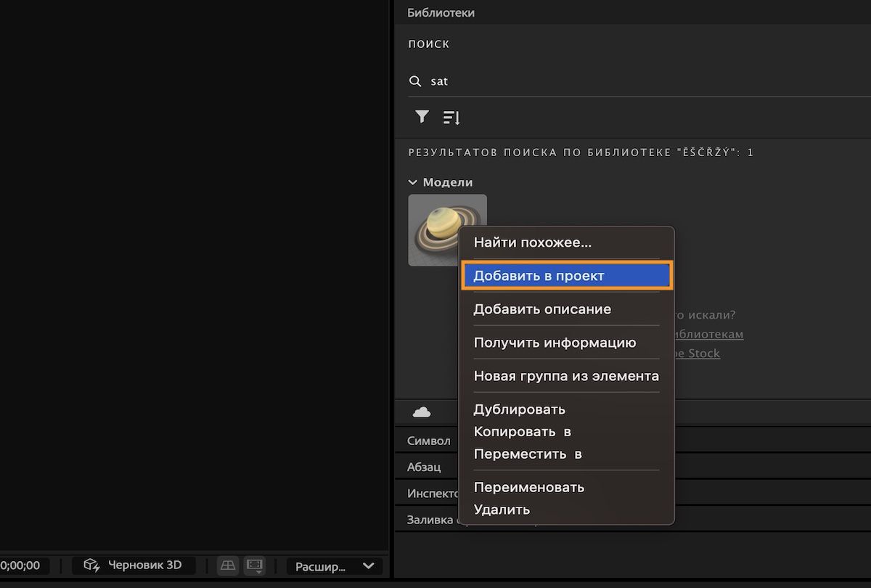Select the Saturn model thumbnail

tap(447, 230)
